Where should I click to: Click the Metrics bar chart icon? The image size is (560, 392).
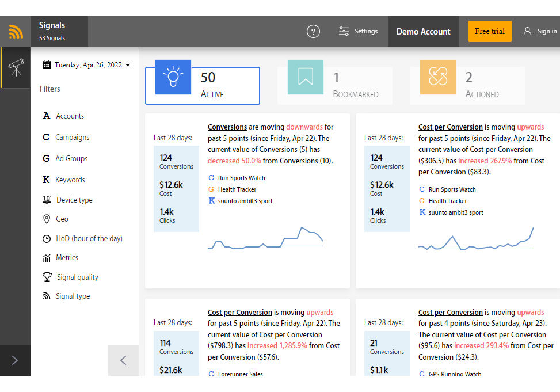pyautogui.click(x=47, y=258)
